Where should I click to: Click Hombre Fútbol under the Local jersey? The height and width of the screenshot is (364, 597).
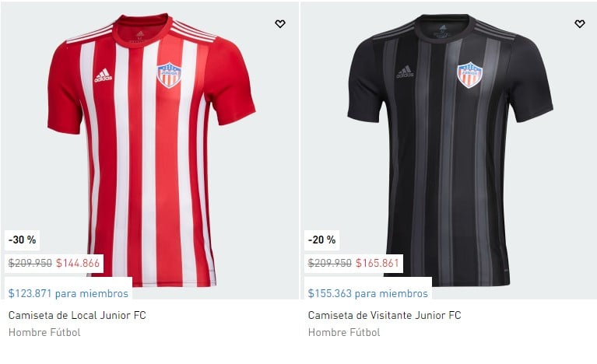point(44,332)
